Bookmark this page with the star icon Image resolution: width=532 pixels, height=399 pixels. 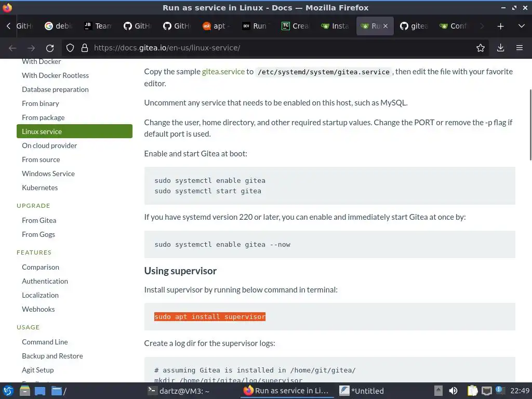point(481,48)
